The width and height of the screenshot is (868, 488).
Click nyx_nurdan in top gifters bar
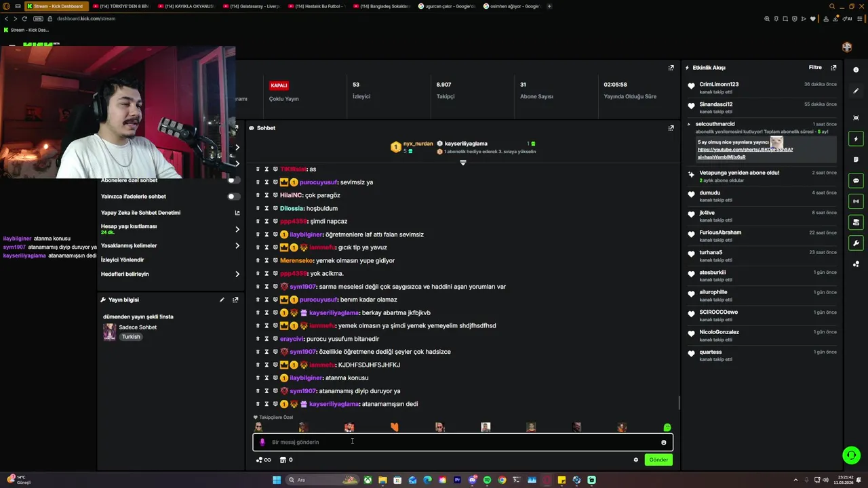[418, 144]
